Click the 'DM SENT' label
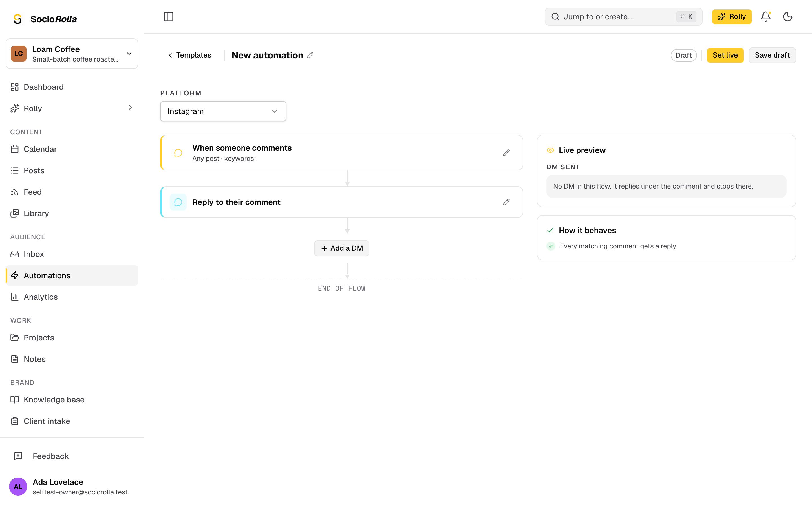This screenshot has width=812, height=508. coord(563,167)
